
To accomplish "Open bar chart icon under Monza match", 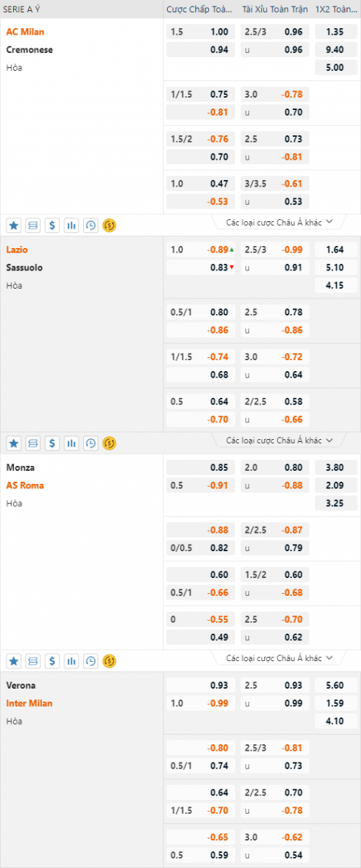I will pos(72,660).
